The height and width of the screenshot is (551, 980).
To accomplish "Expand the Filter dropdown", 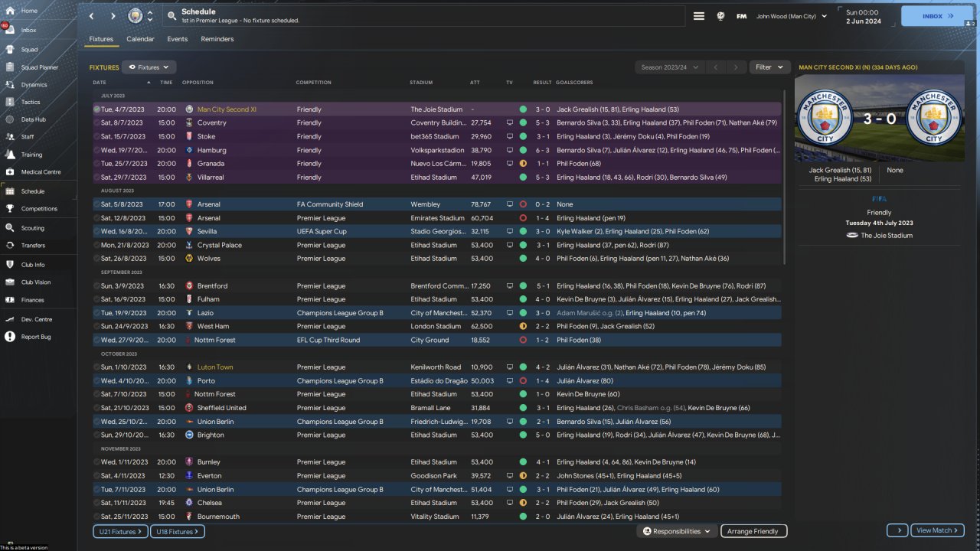I will pos(769,67).
